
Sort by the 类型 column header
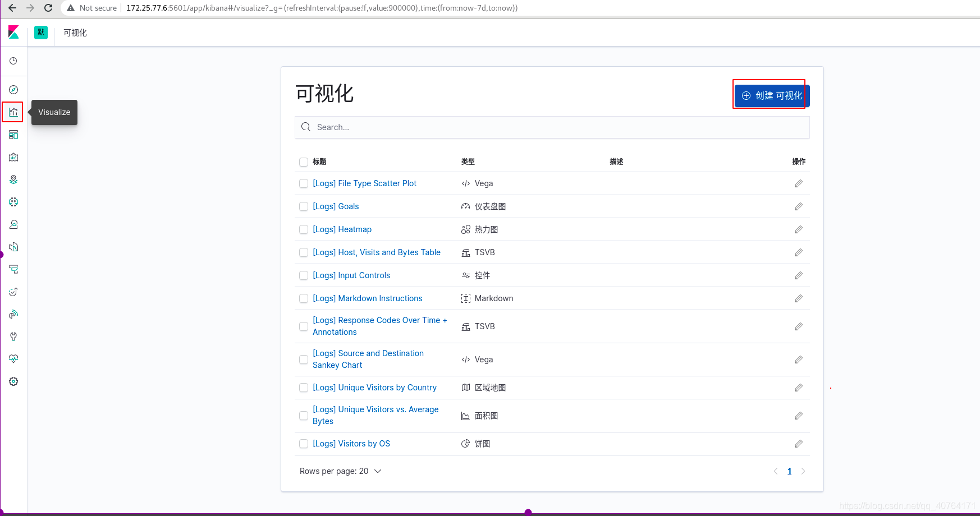(468, 162)
